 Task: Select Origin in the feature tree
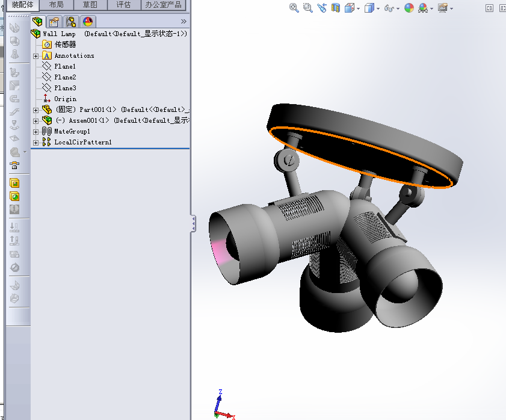(65, 99)
